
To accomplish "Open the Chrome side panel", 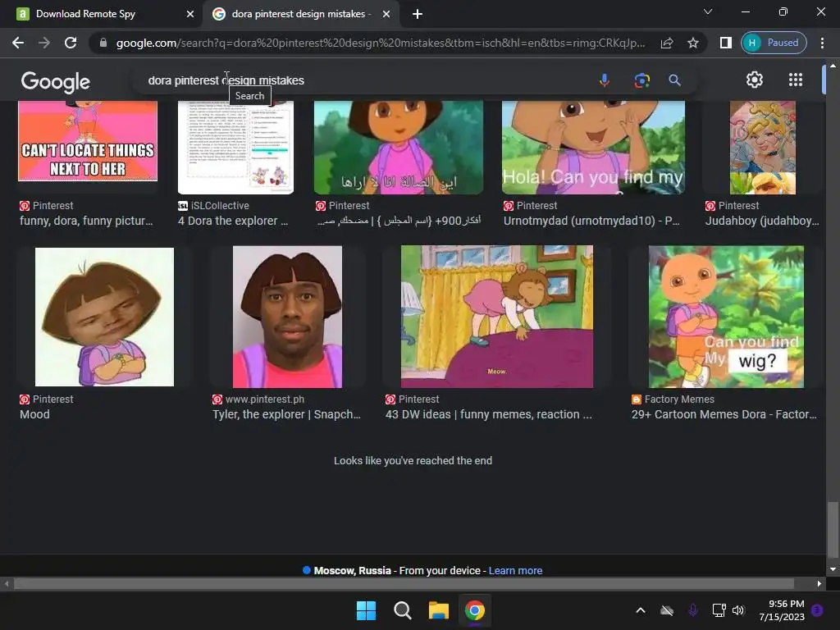I will 726,43.
